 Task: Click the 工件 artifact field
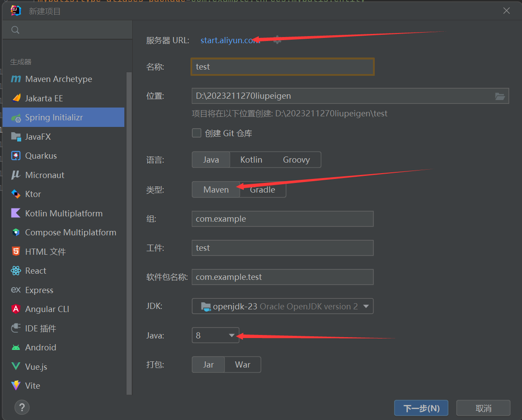point(283,248)
